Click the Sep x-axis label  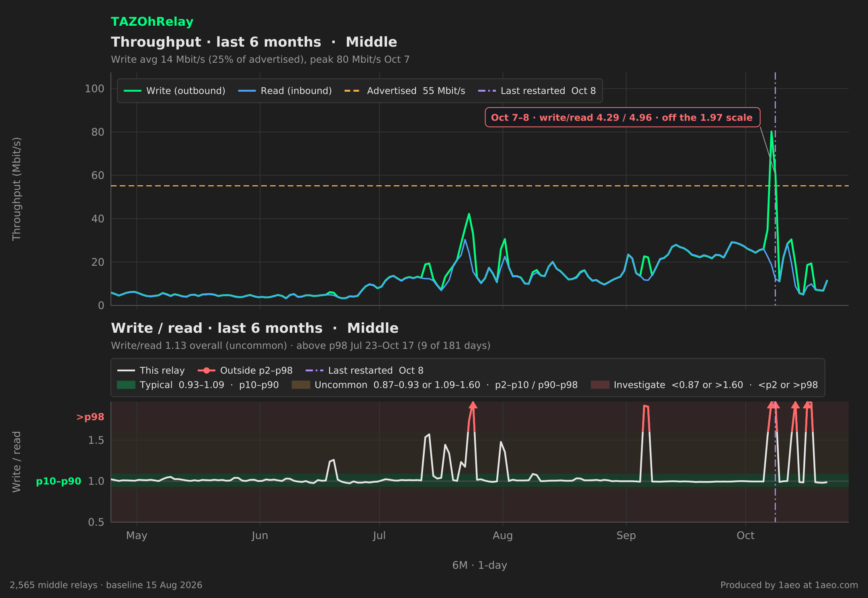626,536
